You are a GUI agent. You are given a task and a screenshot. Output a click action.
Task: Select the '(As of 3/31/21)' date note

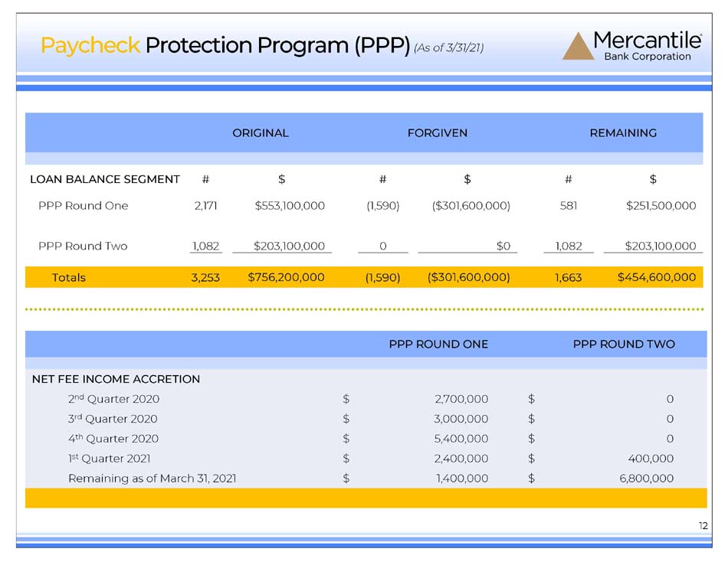tap(448, 47)
